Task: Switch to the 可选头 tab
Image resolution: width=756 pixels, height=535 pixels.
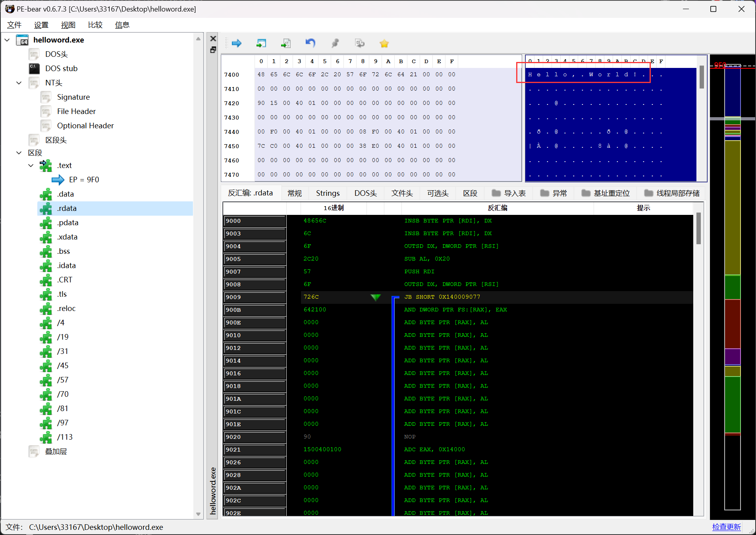Action: coord(438,193)
